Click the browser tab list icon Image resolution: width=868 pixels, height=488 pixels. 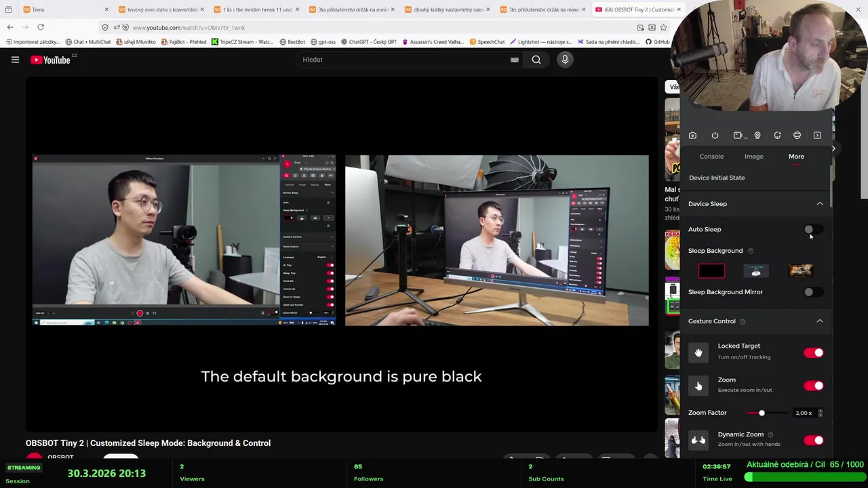click(8, 9)
